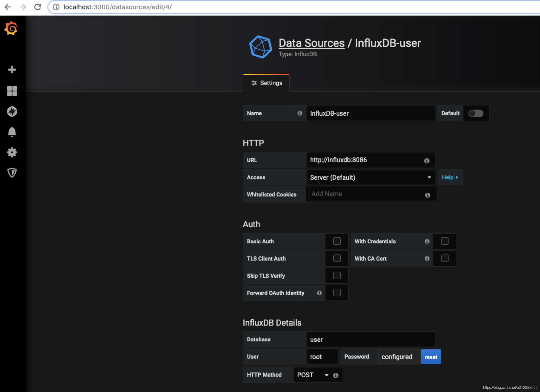Click the User input field containing root

(322, 357)
